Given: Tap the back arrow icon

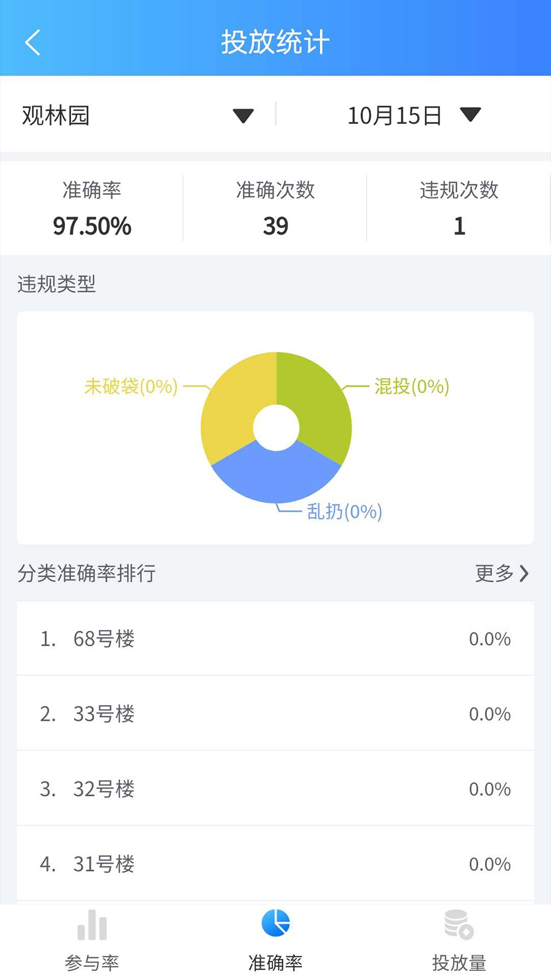Looking at the screenshot, I should [33, 43].
